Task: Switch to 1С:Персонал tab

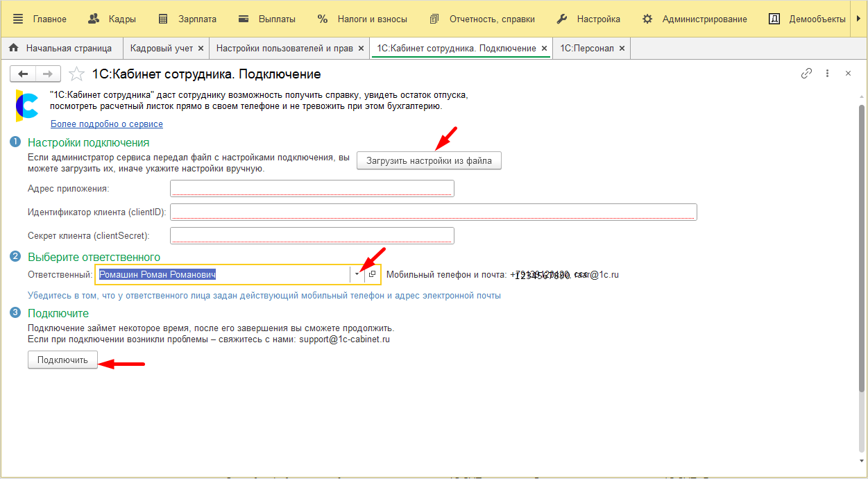Action: coord(587,48)
